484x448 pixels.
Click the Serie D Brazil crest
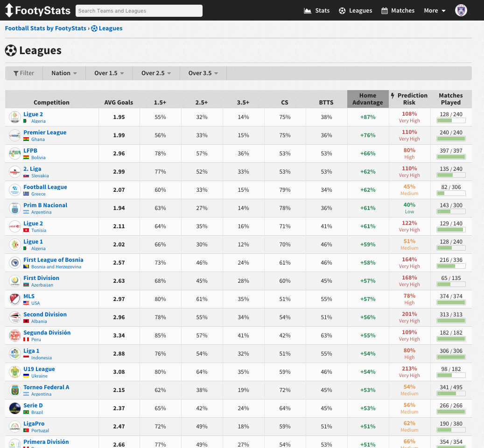click(14, 408)
